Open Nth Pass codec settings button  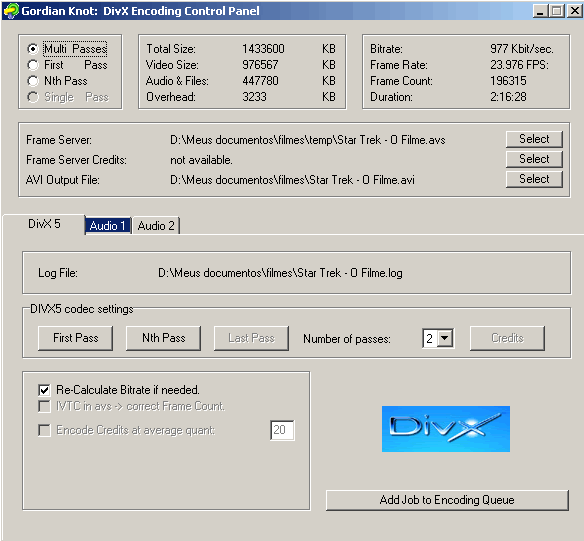pos(164,338)
